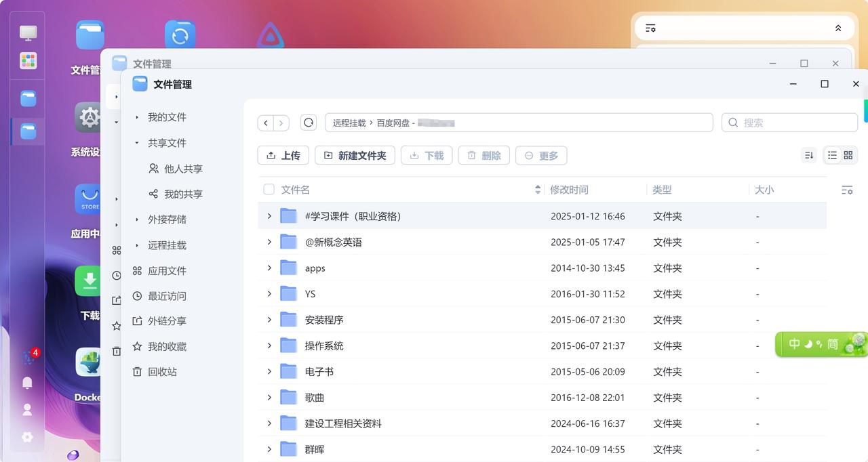The height and width of the screenshot is (462, 868).
Task: Select the active file manager dock icon
Action: click(x=28, y=131)
